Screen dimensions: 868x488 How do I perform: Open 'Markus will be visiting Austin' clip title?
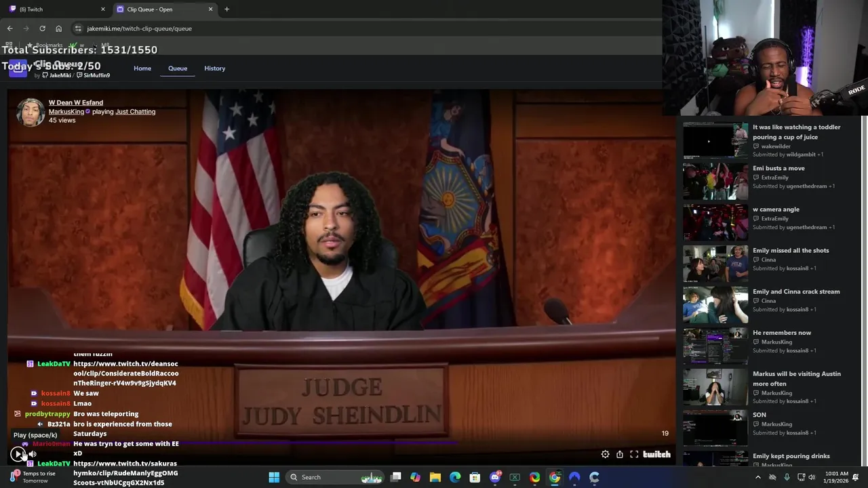tap(797, 379)
